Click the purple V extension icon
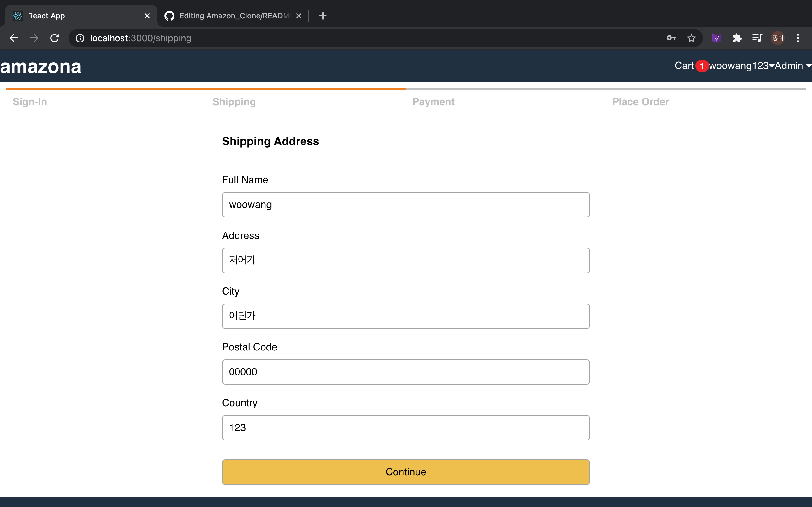 pyautogui.click(x=717, y=38)
